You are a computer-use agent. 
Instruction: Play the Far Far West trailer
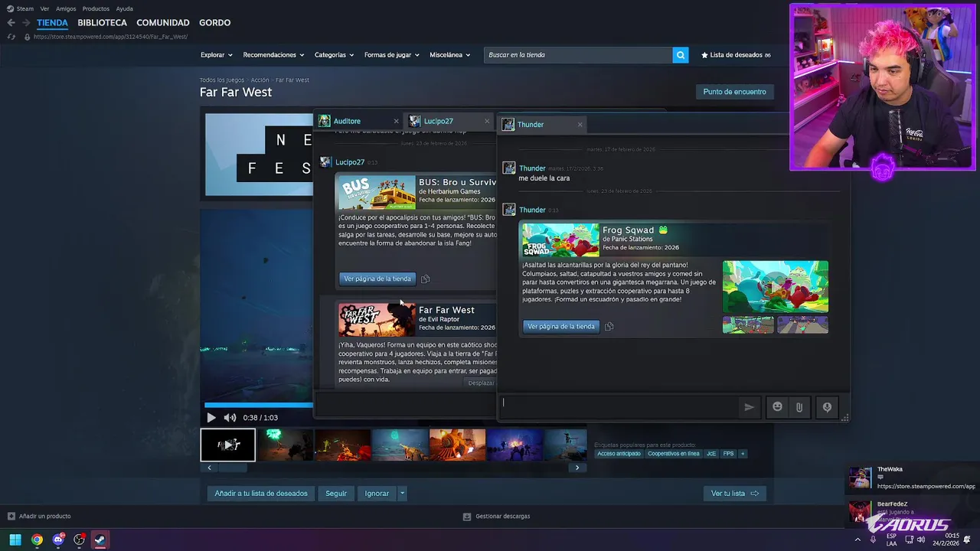(211, 418)
